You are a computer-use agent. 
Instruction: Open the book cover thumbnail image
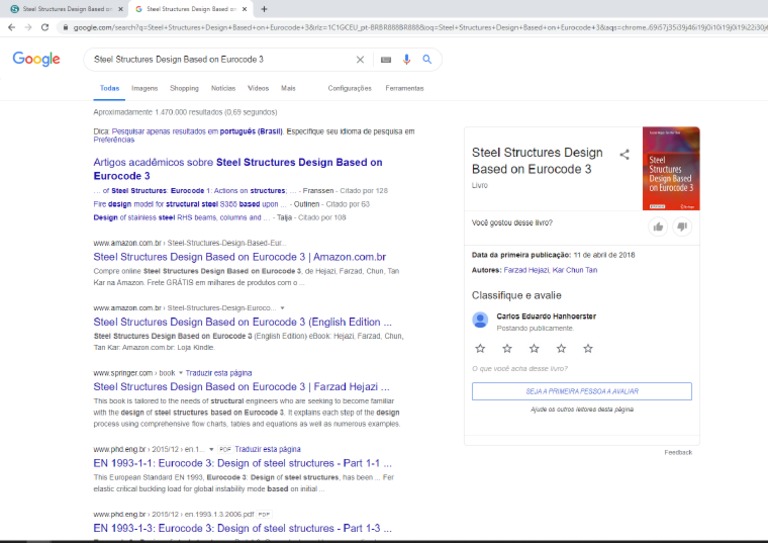[671, 168]
